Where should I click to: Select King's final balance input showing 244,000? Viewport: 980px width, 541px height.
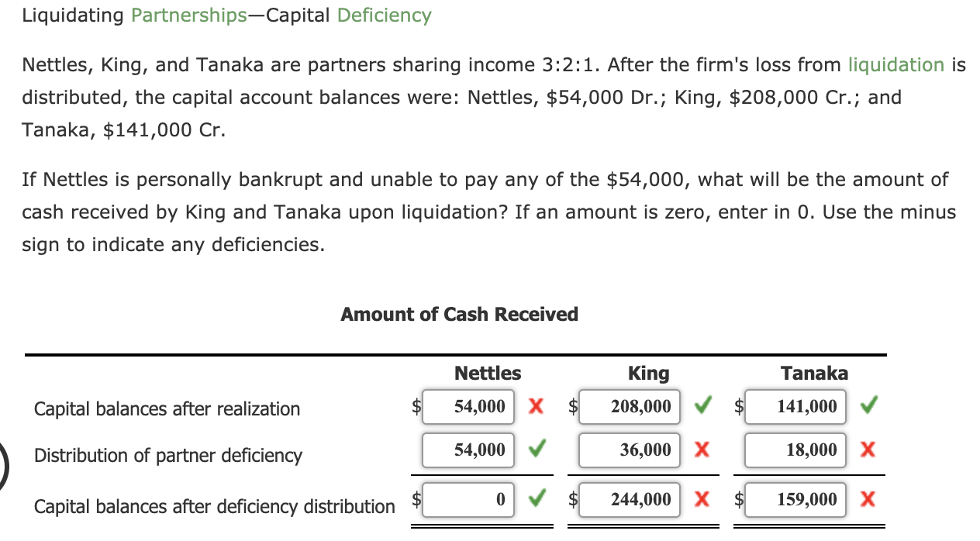coord(629,499)
